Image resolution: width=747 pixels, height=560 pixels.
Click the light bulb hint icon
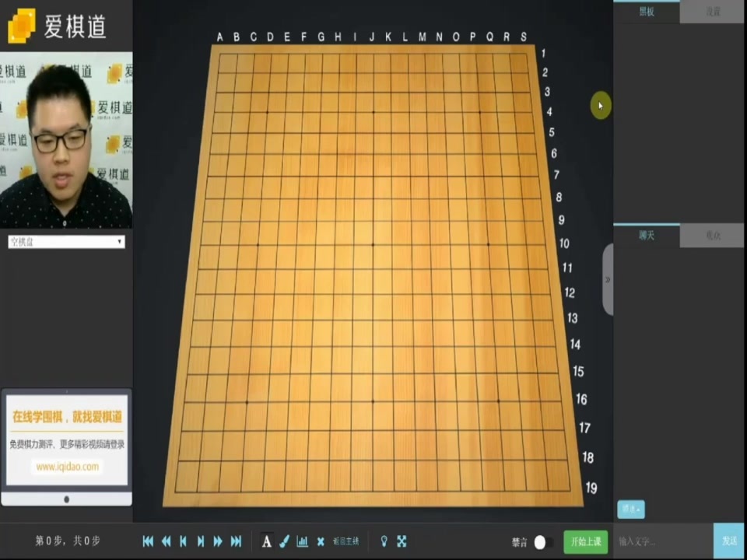click(384, 541)
